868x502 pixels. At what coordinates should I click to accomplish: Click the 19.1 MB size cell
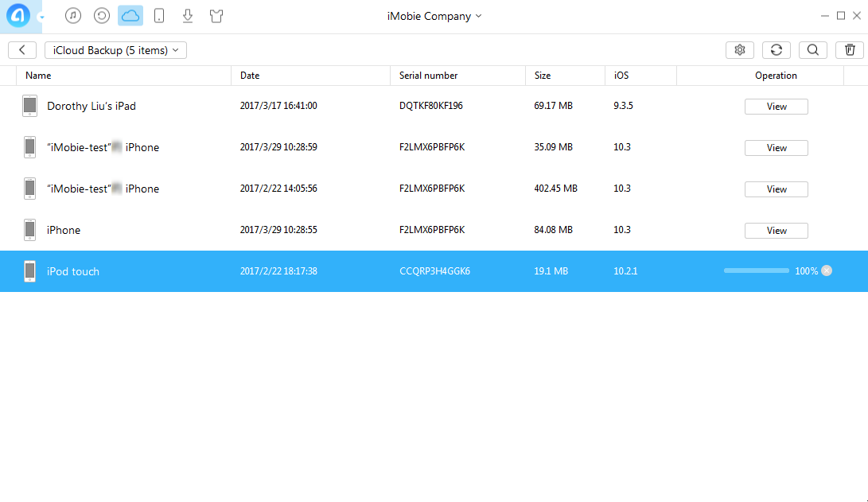point(551,271)
